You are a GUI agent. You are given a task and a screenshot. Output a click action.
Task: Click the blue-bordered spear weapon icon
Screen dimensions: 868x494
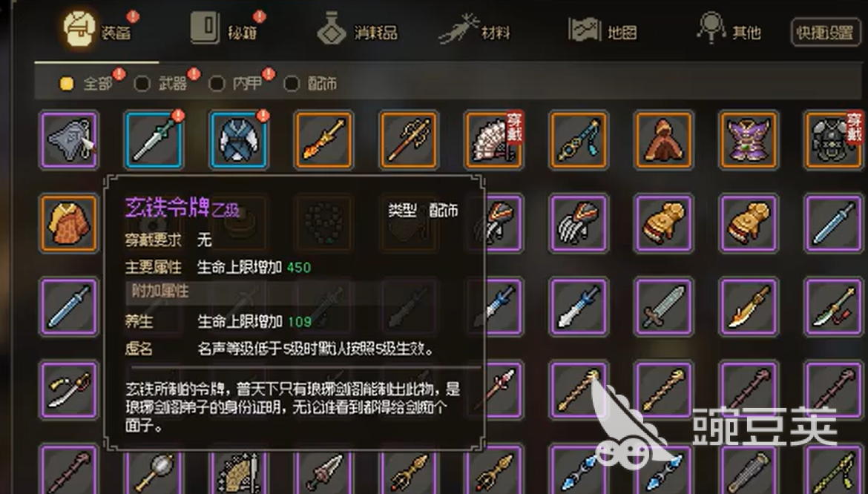(x=154, y=139)
